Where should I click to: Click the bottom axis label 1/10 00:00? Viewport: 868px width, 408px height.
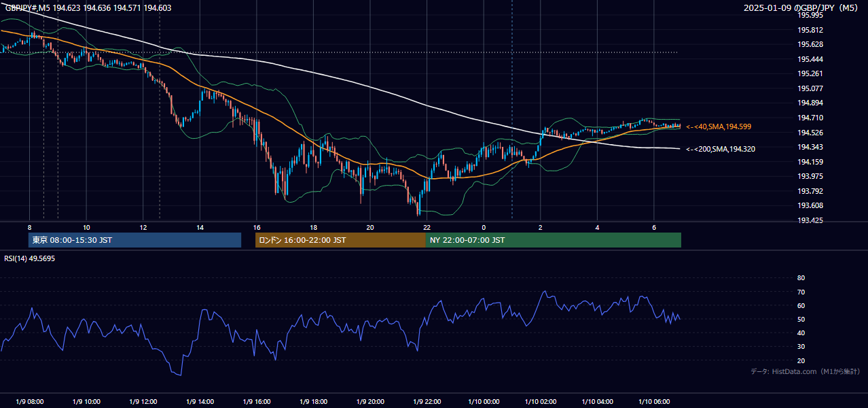tap(484, 401)
